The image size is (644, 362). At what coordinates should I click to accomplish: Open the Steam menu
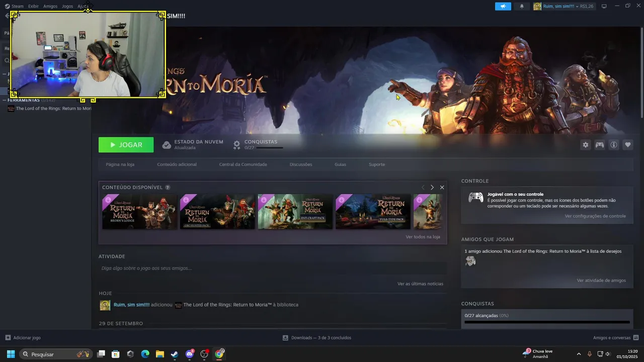[x=18, y=6]
